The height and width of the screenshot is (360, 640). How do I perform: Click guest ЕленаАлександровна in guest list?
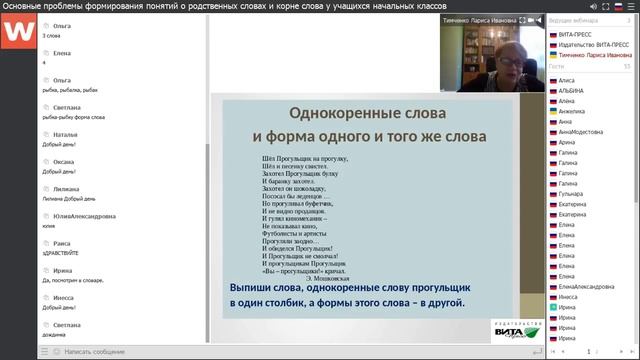click(586, 287)
